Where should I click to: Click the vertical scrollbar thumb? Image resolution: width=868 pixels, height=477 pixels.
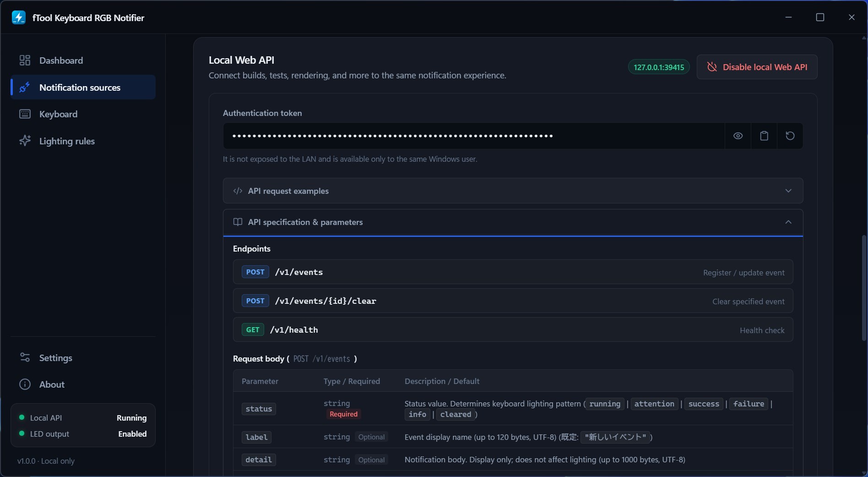[x=864, y=288]
